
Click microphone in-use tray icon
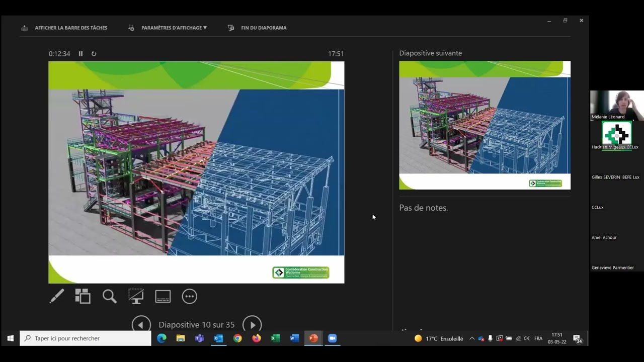(x=490, y=338)
